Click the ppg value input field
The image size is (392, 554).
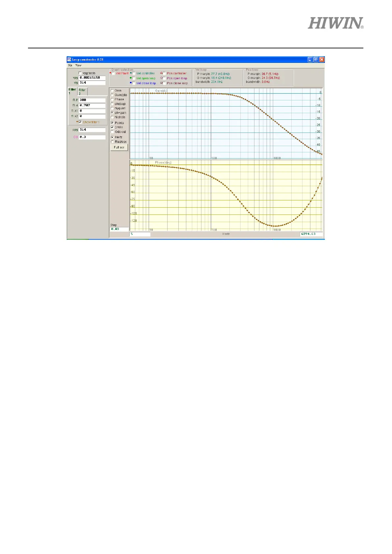(92, 130)
